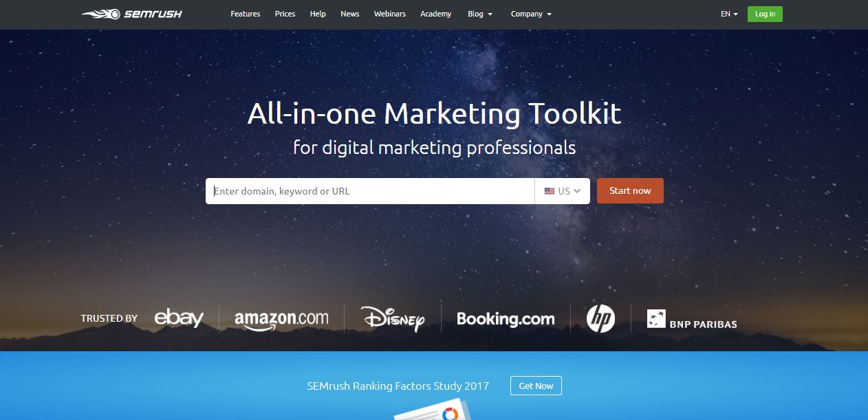Viewport: 868px width, 420px height.
Task: Open the Webinars nav link
Action: click(390, 14)
